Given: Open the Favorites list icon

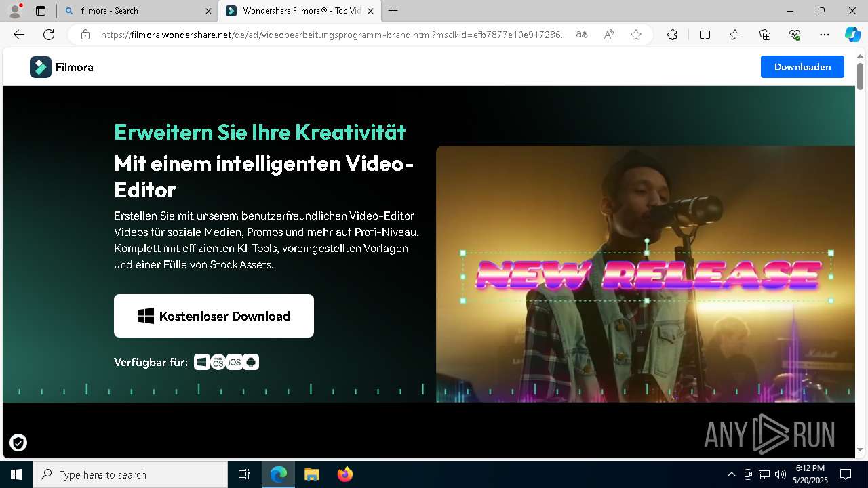Looking at the screenshot, I should 735,35.
